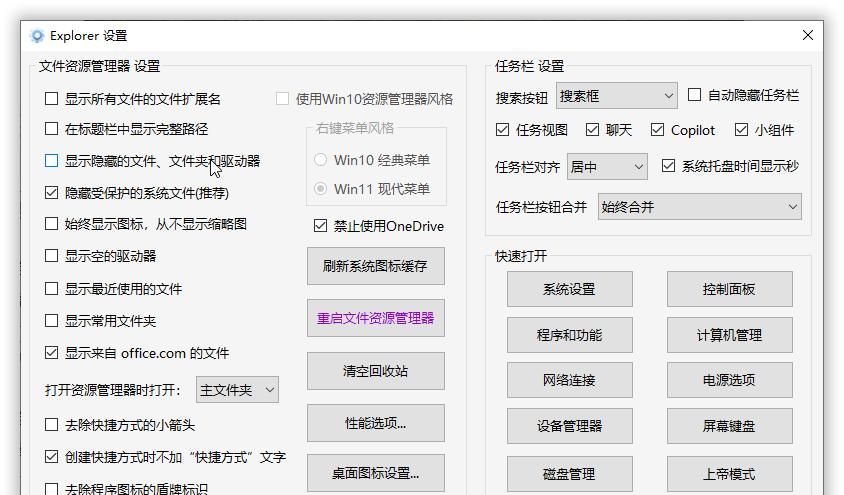Click 上帝模式 button
Image resolution: width=844 pixels, height=495 pixels.
[x=729, y=474]
